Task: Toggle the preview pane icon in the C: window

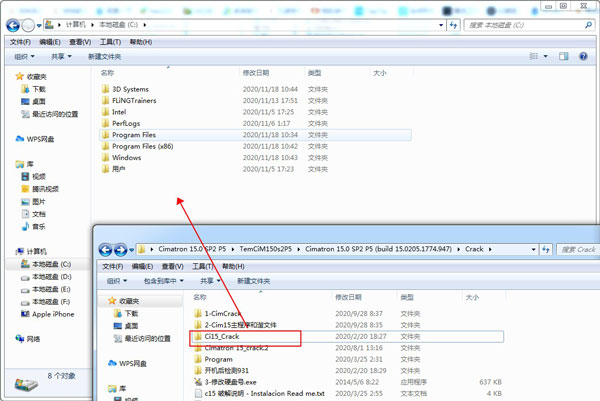Action: click(x=564, y=57)
